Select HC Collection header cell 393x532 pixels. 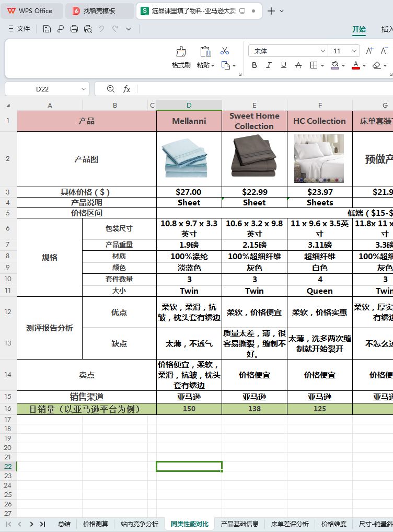point(320,121)
